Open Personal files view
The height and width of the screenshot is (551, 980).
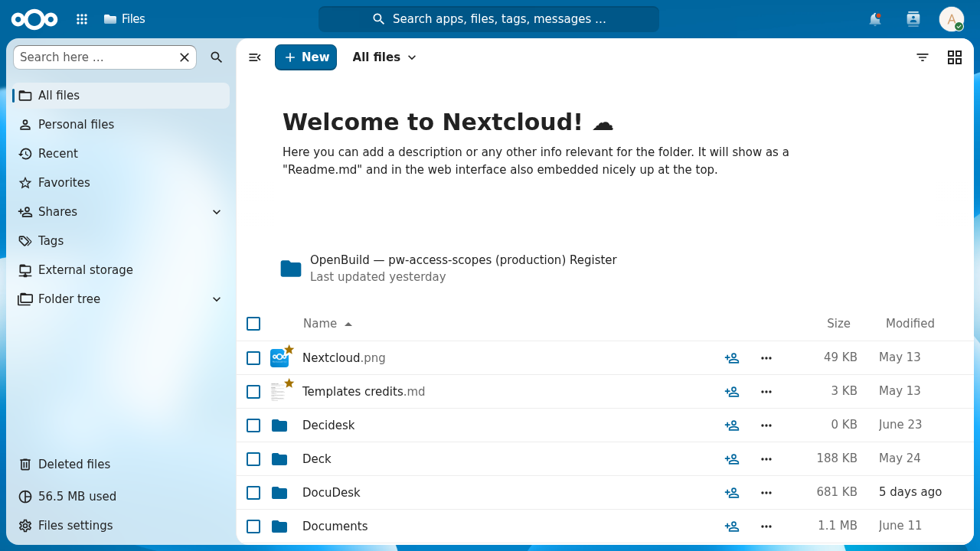(121, 125)
